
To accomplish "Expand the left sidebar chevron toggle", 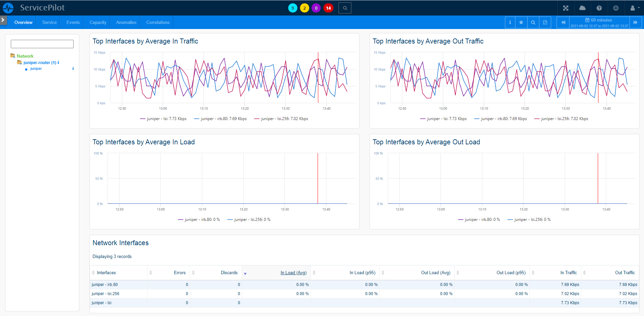I will [3, 20].
